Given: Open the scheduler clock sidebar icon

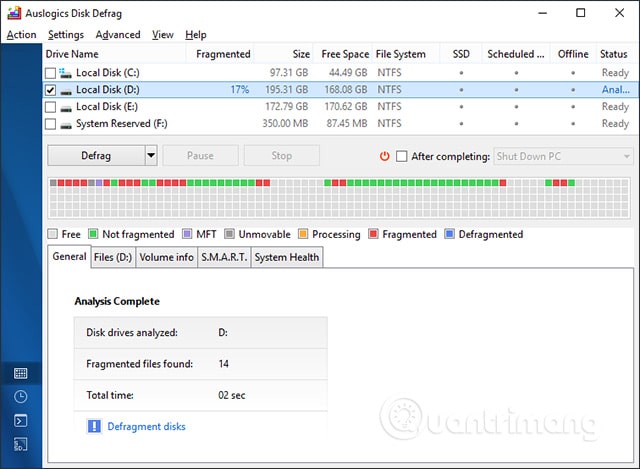Looking at the screenshot, I should point(20,397).
